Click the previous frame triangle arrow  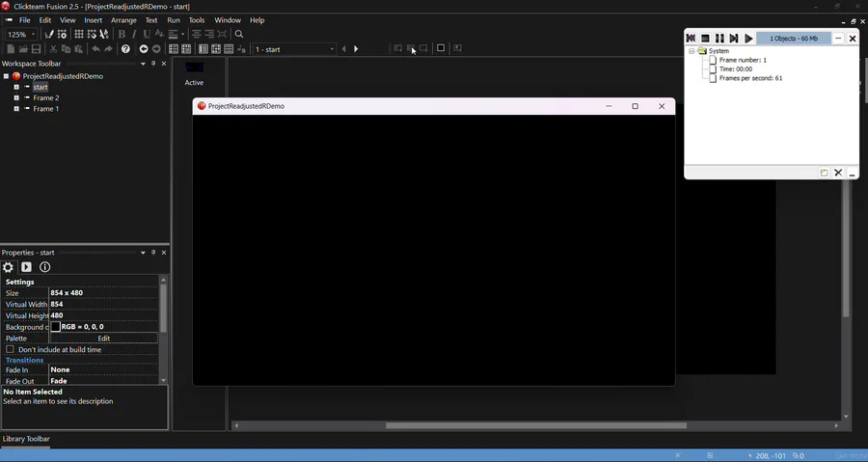[x=343, y=49]
